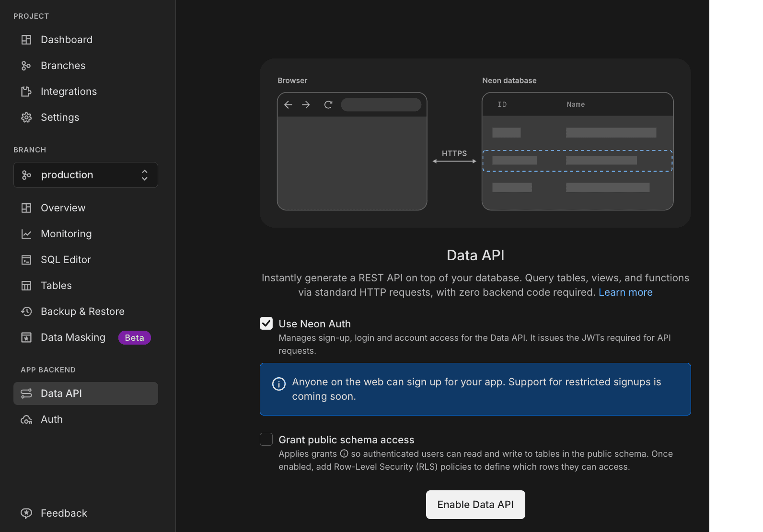Screen dimensions: 763x532
Task: Click the Beta badge beside Data Masking
Action: pos(135,338)
